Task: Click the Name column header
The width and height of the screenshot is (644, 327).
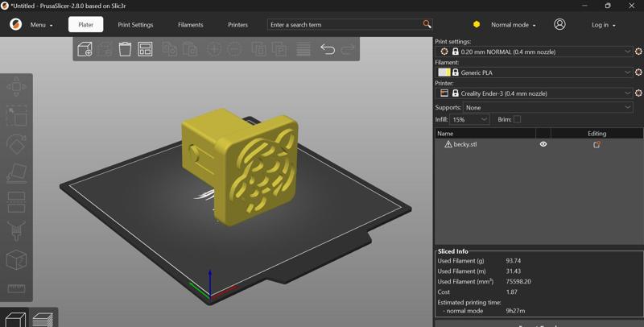Action: click(x=485, y=134)
